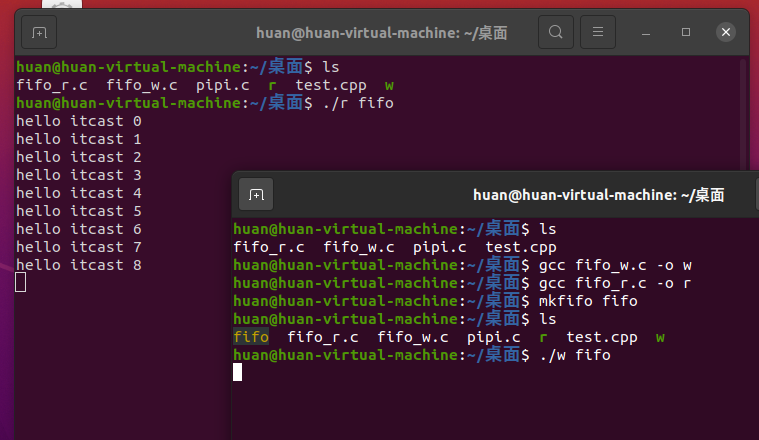The image size is (759, 440).
Task: Click 'hello itcast 7' output line
Action: [79, 247]
